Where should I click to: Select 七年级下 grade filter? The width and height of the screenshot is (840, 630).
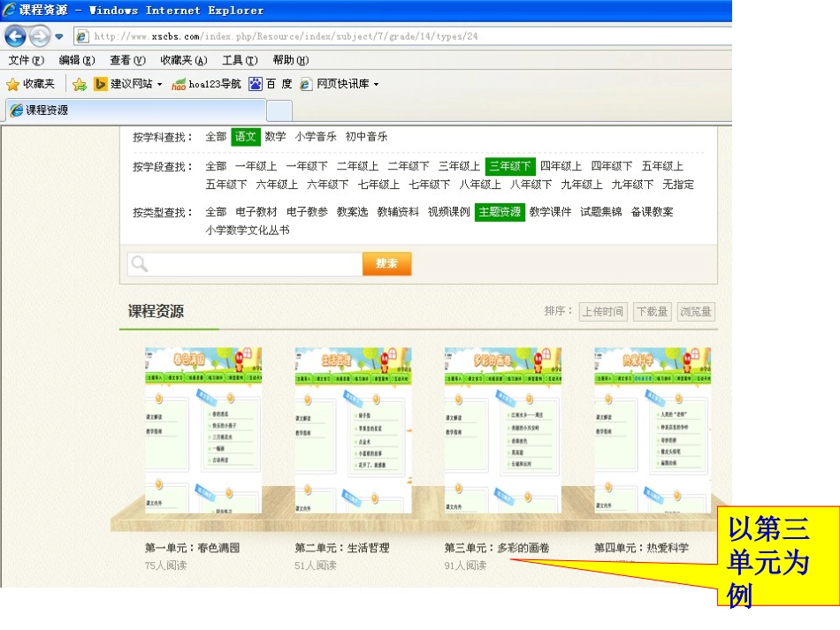point(430,185)
